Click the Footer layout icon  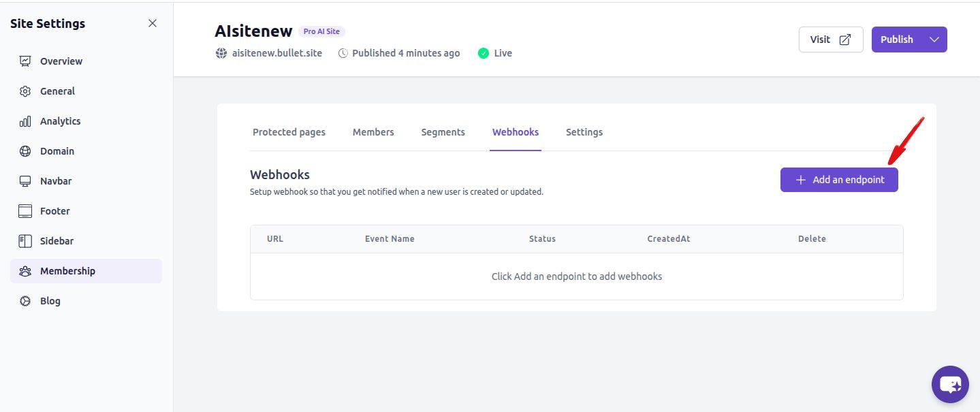[x=25, y=211]
